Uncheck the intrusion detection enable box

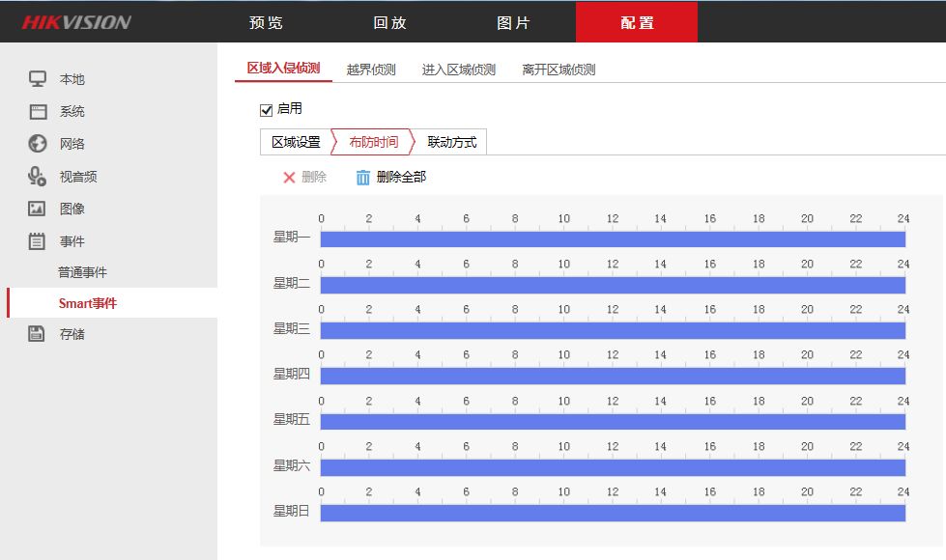[266, 108]
